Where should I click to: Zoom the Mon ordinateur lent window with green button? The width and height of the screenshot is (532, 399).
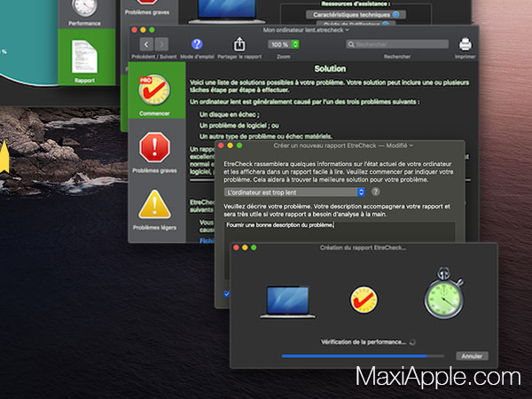[x=152, y=30]
